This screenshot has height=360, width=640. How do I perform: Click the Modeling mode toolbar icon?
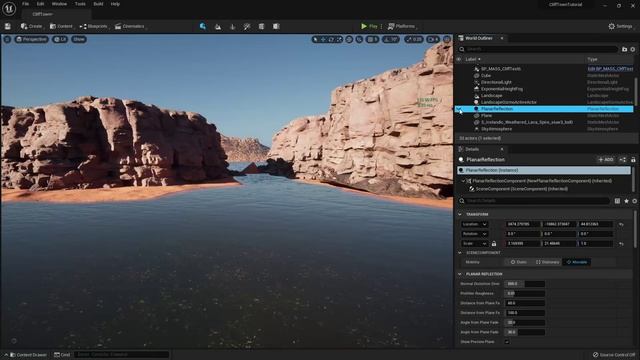click(262, 27)
